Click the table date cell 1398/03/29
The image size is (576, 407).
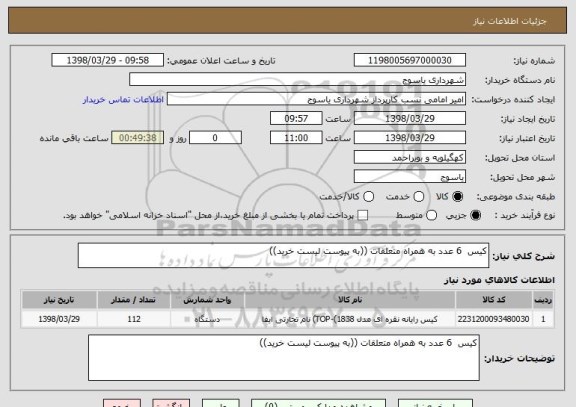(59, 319)
